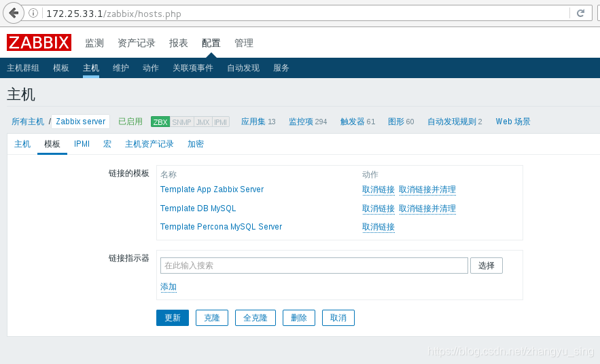Switch to the 加密 tab
This screenshot has width=600, height=364.
(196, 144)
